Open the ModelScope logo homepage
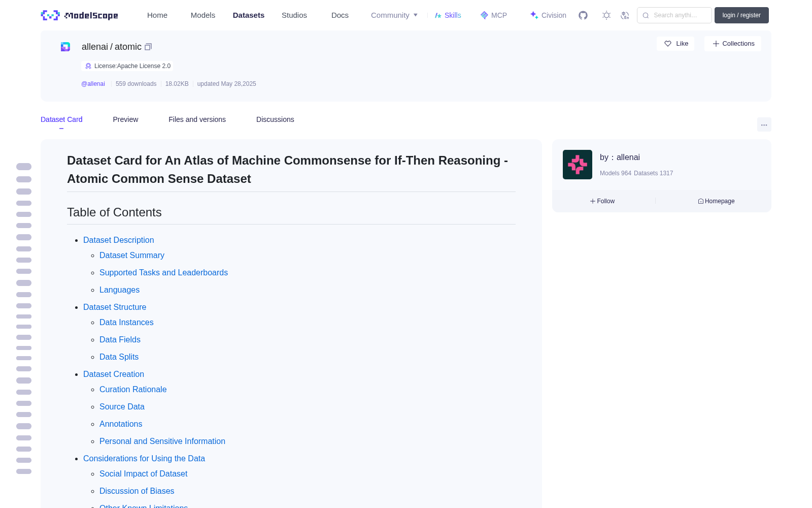The image size is (812, 508). pos(80,15)
